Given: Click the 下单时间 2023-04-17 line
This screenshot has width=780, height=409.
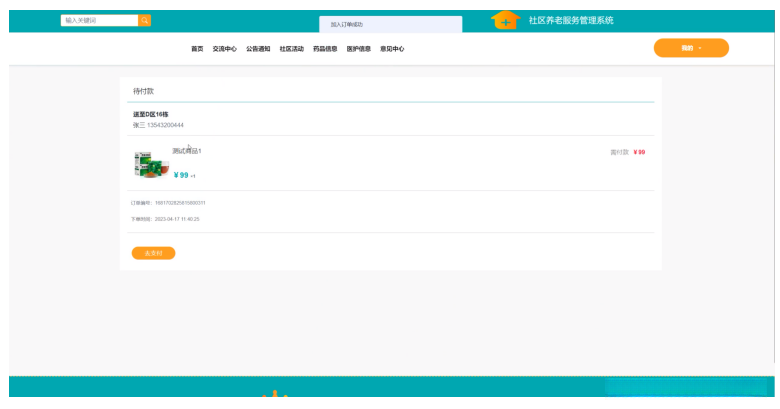Looking at the screenshot, I should (x=165, y=219).
